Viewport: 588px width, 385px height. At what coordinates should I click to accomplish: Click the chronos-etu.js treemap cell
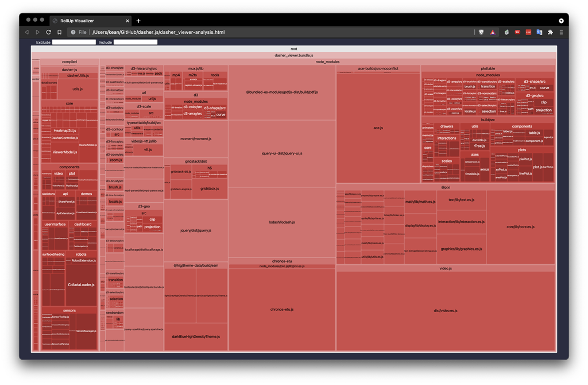282,309
